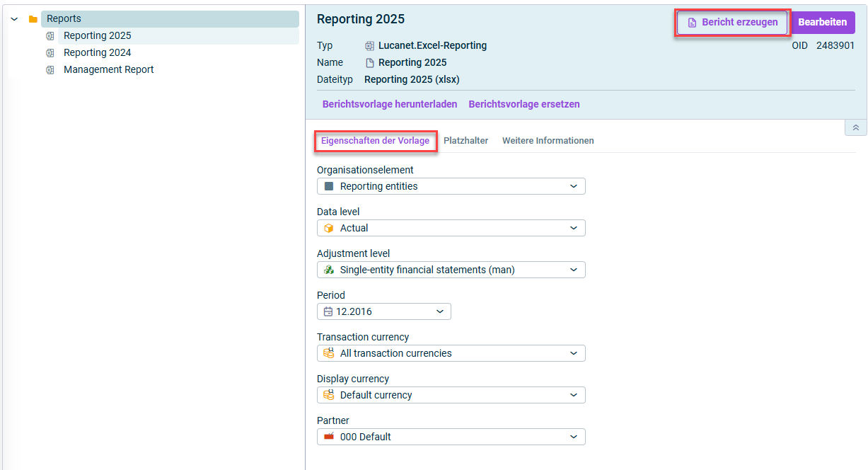868x470 pixels.
Task: Switch to the Platzhalter tab
Action: 465,141
